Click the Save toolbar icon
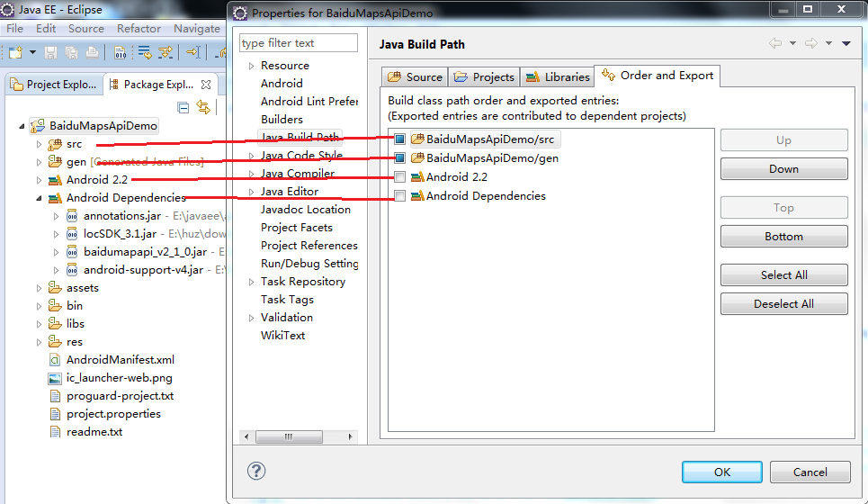Image resolution: width=868 pixels, height=504 pixels. coord(51,52)
